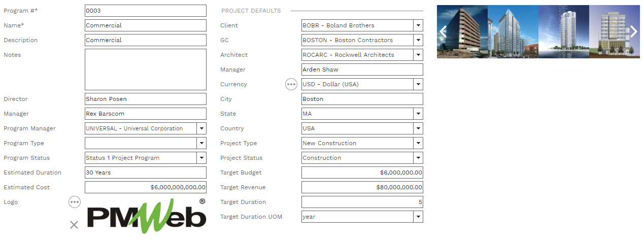Click the Director field containing Sharon Posen
Screen dimensions: 644x240
145,99
